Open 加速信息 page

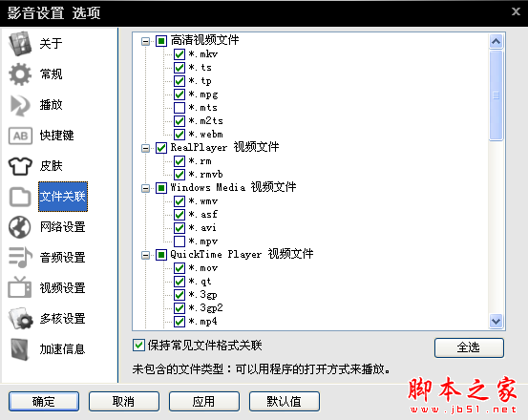click(x=63, y=349)
